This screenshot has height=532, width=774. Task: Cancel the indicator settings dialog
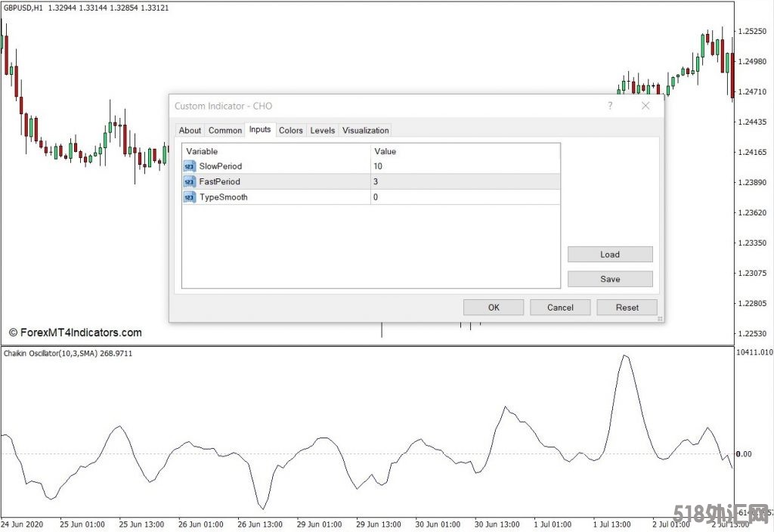point(560,308)
